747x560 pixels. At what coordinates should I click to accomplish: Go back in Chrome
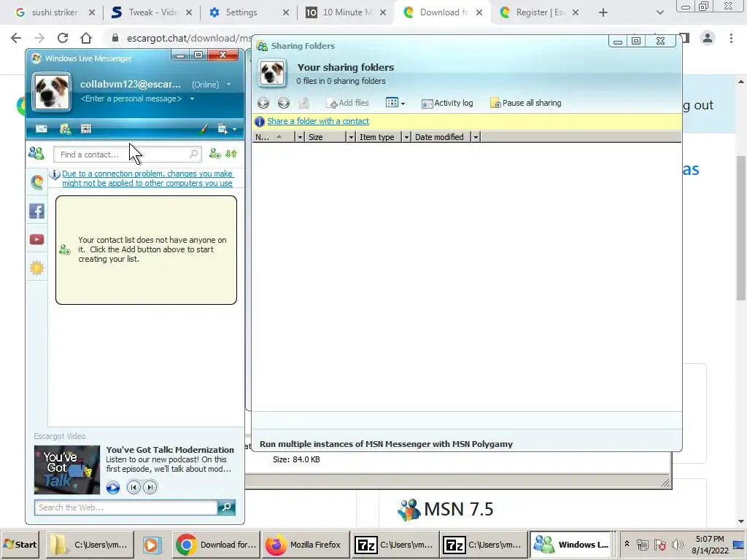(16, 38)
